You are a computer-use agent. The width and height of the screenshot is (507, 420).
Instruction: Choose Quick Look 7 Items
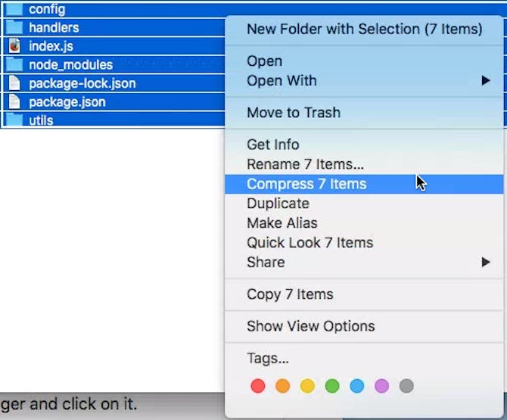(364, 242)
